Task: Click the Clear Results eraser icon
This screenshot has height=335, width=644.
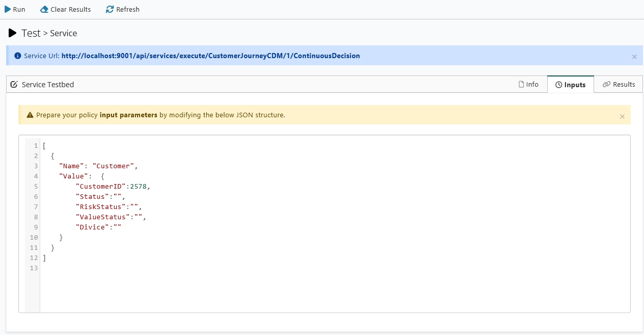Action: 44,9
